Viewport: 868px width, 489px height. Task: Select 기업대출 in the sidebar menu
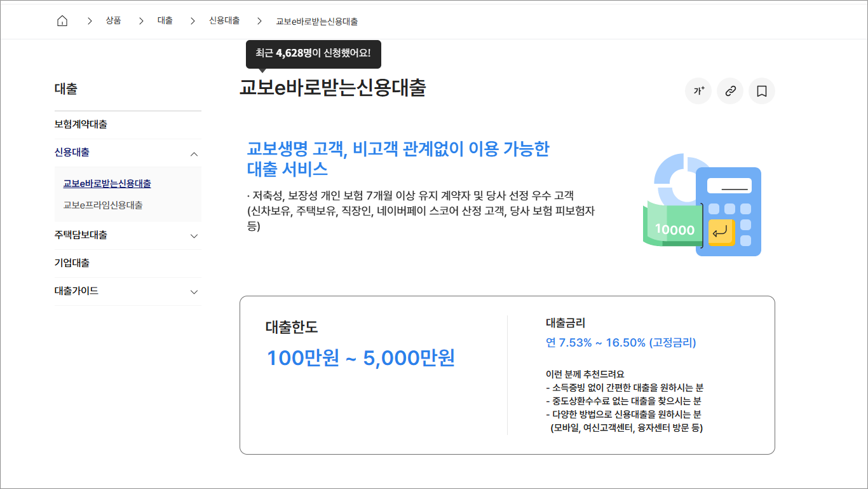(x=71, y=263)
